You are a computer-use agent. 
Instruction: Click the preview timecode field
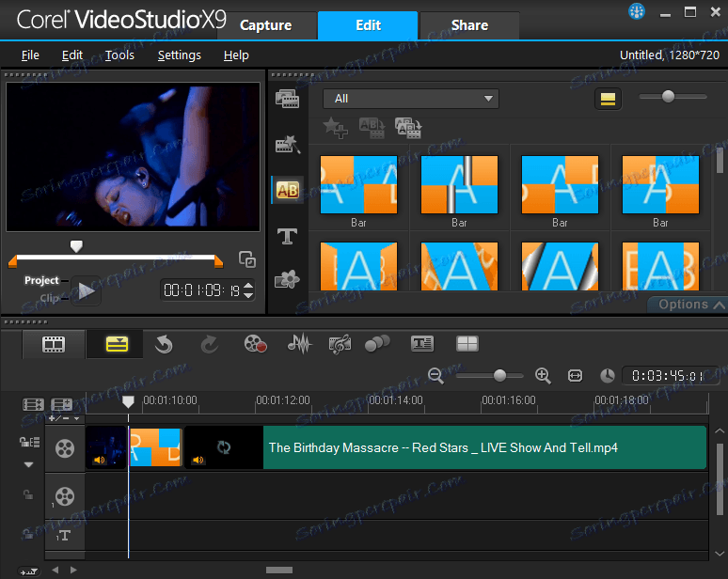coord(202,290)
